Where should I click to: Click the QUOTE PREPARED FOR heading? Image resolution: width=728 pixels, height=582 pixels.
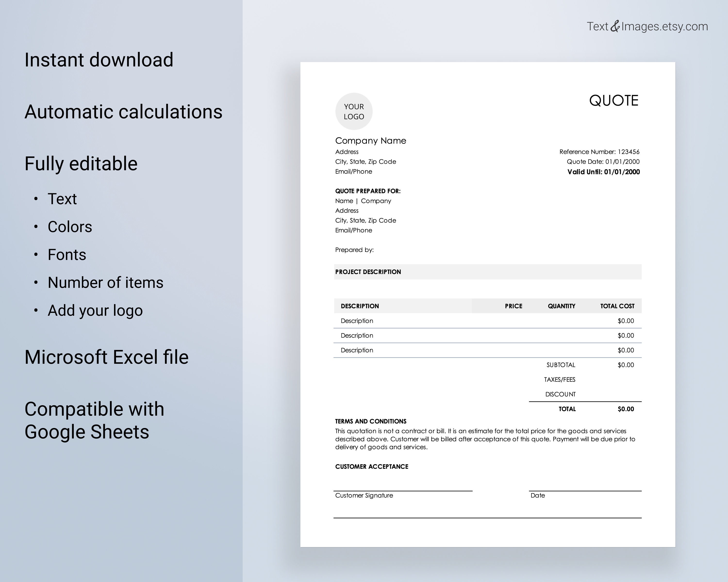368,191
